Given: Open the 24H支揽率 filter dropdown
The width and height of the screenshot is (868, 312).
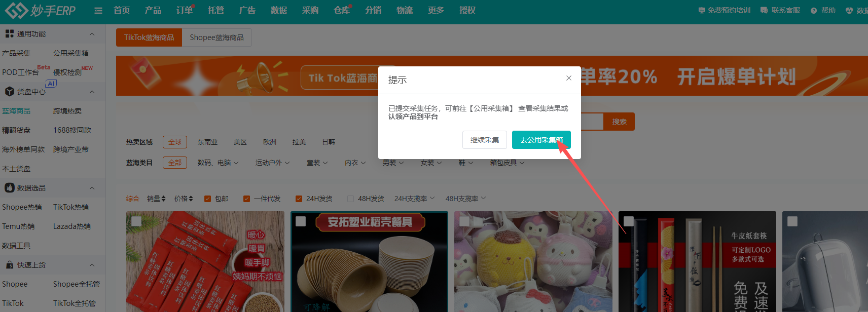Looking at the screenshot, I should point(415,199).
